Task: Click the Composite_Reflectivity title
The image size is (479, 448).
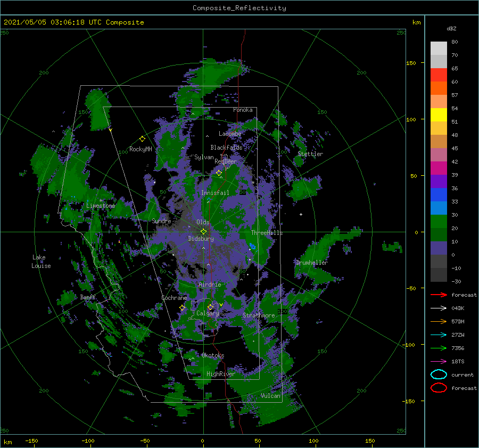Action: 240,8
